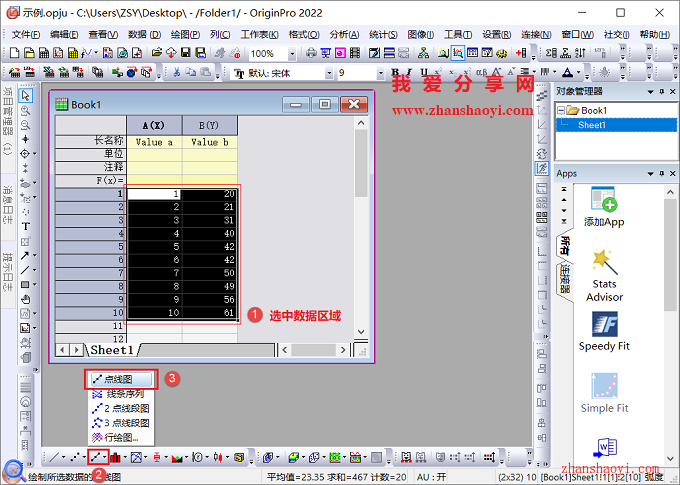
Task: Open the Add App tile
Action: [604, 207]
